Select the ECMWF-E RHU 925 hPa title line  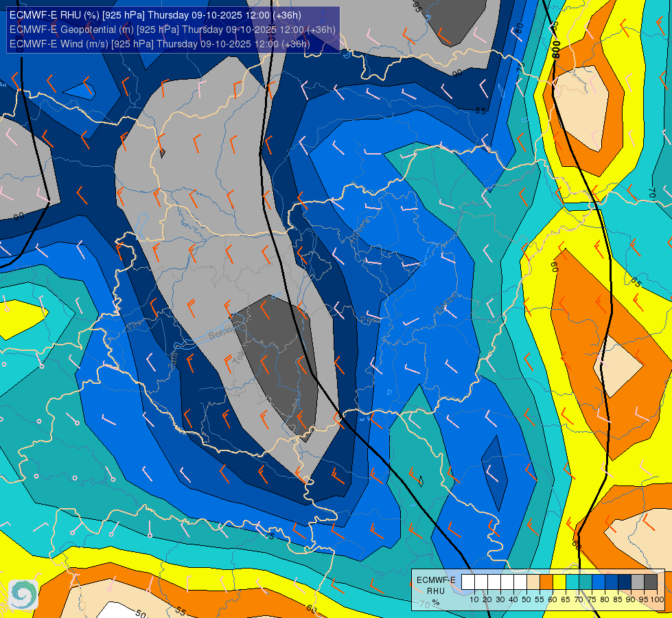tap(155, 15)
